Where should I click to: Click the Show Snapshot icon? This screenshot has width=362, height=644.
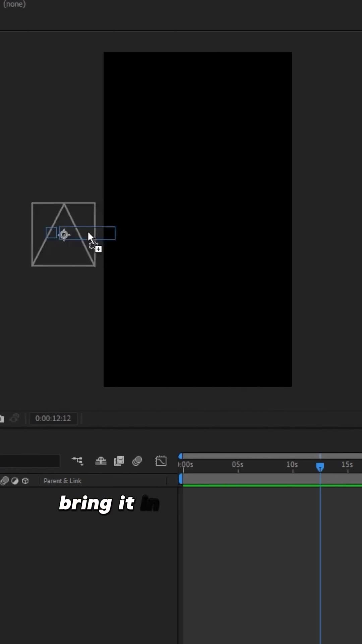(14, 418)
